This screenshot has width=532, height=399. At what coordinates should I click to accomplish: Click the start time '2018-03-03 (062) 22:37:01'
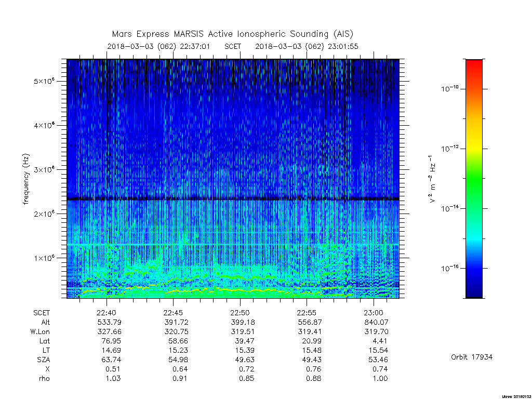[x=158, y=46]
